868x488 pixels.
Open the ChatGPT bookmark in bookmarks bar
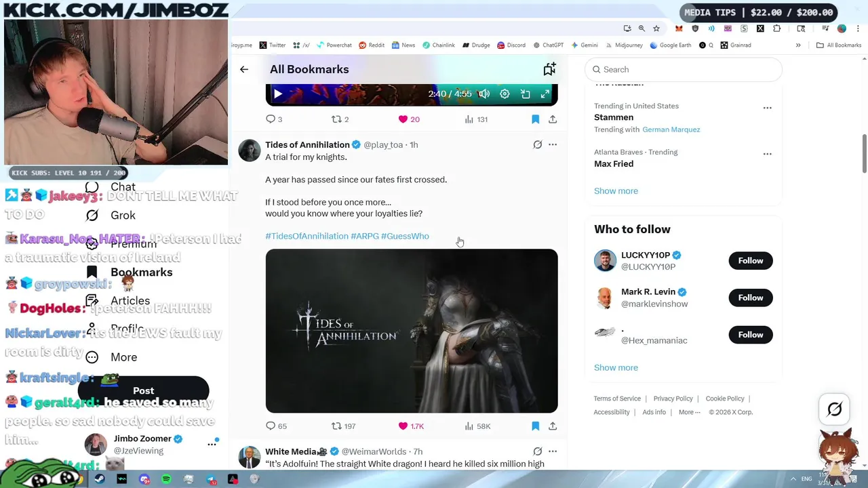point(548,45)
